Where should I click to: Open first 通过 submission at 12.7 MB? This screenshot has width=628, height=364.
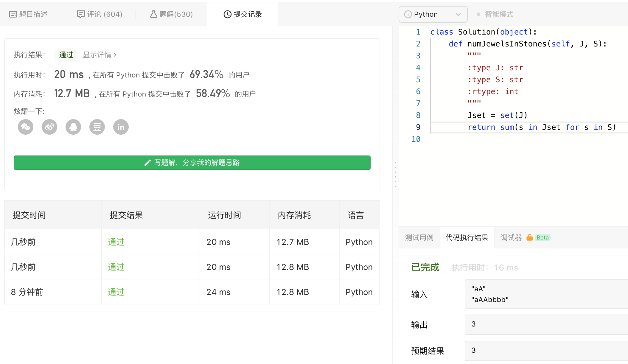click(x=116, y=242)
